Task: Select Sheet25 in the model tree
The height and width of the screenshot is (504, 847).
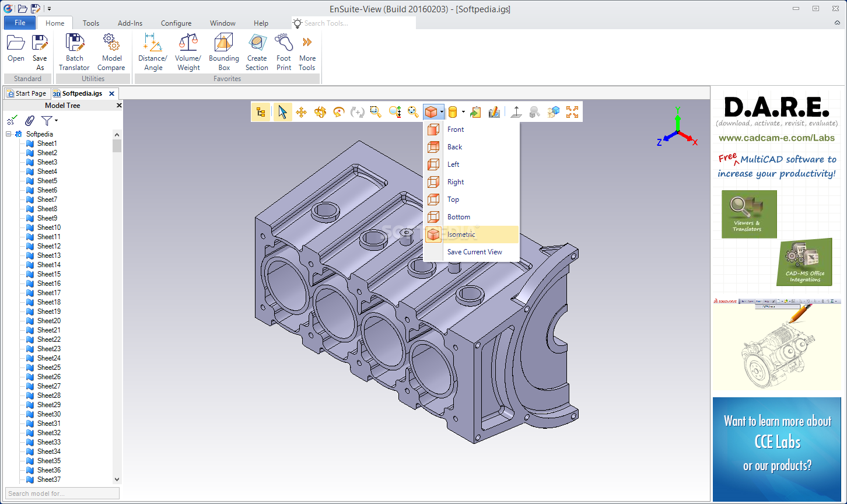Action: [x=49, y=367]
